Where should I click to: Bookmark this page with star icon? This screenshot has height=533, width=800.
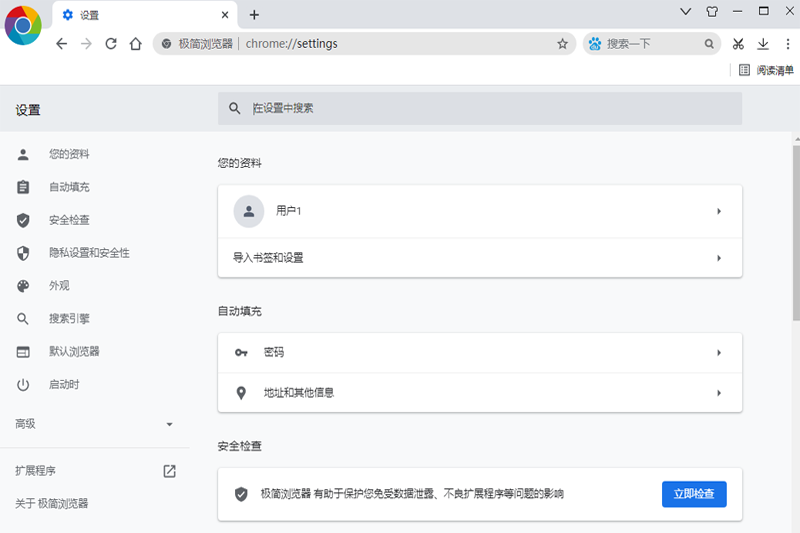click(562, 44)
